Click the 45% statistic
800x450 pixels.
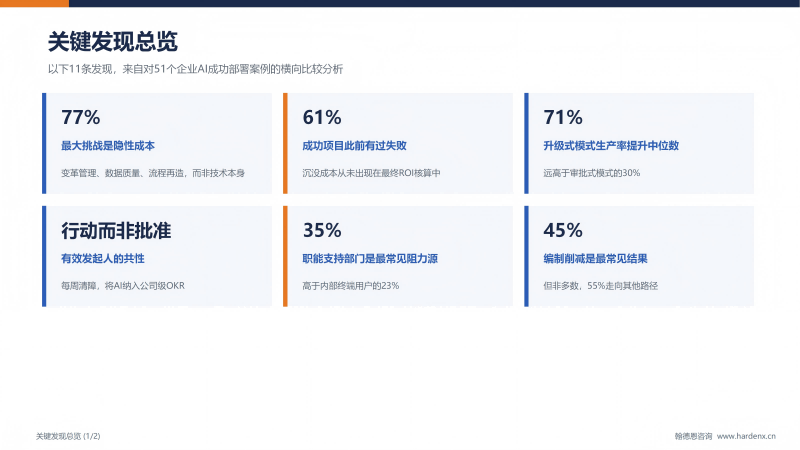coord(563,230)
